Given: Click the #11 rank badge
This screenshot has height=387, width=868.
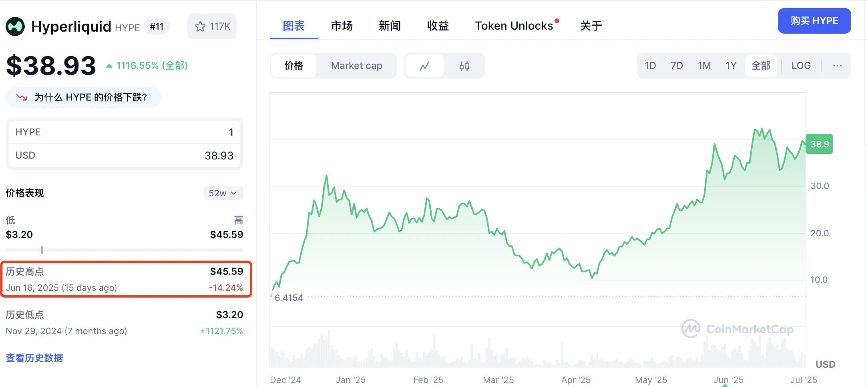Looking at the screenshot, I should (x=157, y=26).
